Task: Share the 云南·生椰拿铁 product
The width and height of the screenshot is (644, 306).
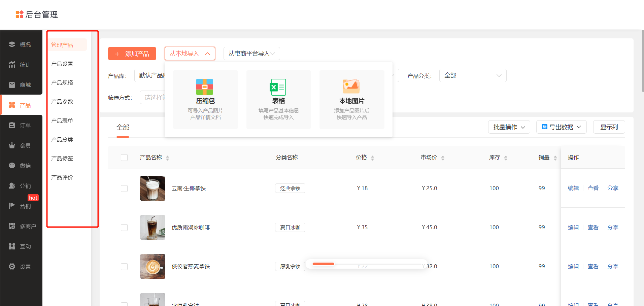Action: (613, 188)
